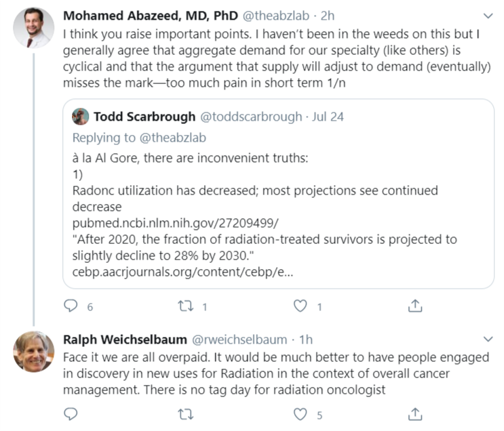The image size is (504, 431).
Task: Share Mohamed Abazeed's tweet
Action: 415,306
